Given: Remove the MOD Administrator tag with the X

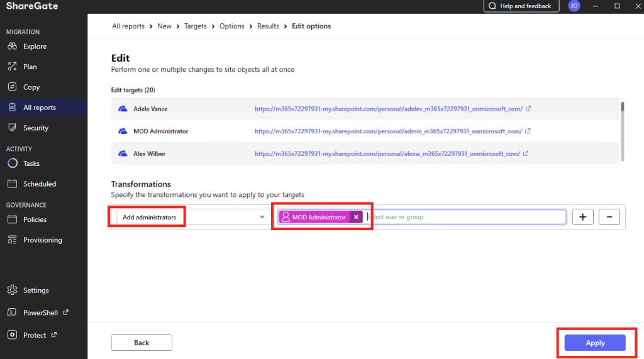Looking at the screenshot, I should tap(356, 217).
